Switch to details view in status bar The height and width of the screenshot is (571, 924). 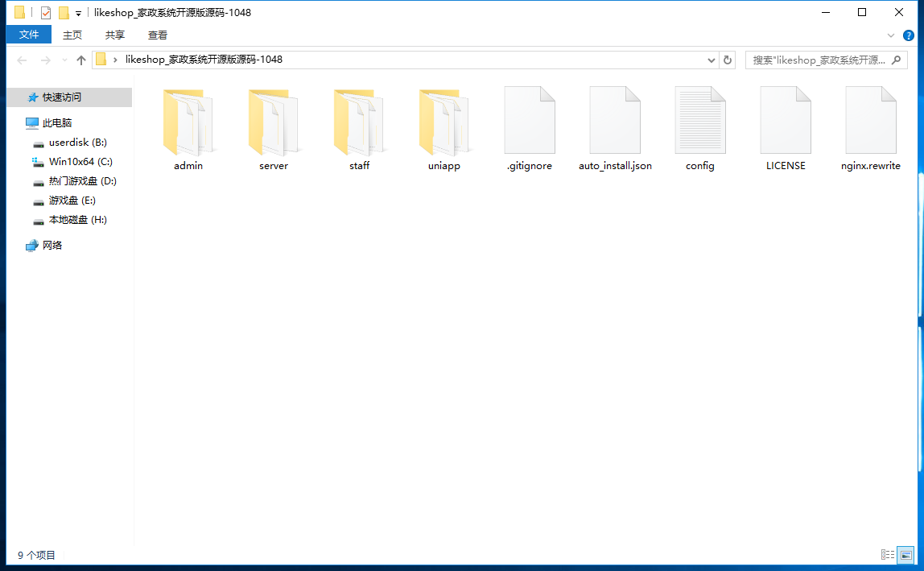tap(888, 555)
